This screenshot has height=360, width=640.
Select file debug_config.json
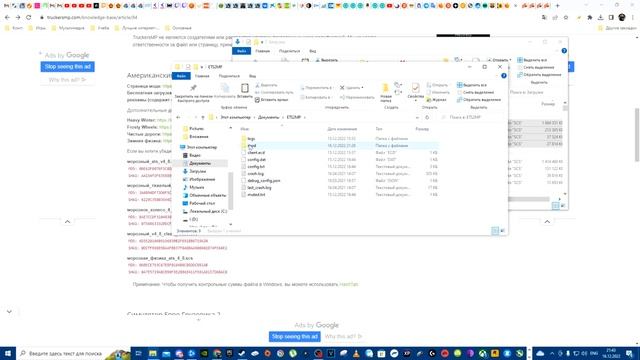pos(260,180)
